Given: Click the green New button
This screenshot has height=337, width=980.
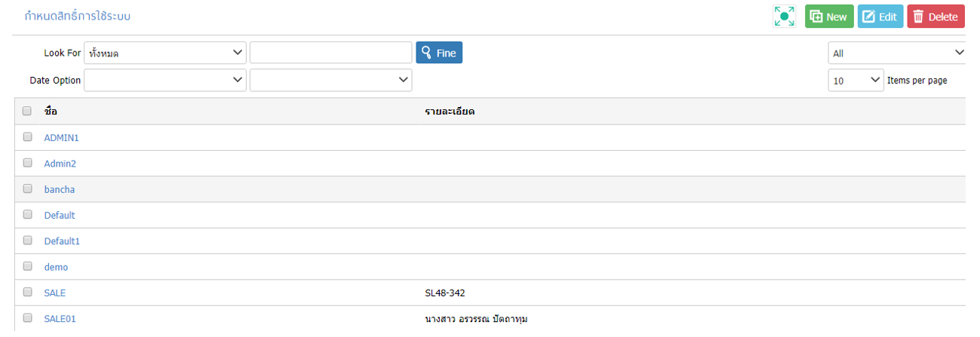Looking at the screenshot, I should 829,17.
